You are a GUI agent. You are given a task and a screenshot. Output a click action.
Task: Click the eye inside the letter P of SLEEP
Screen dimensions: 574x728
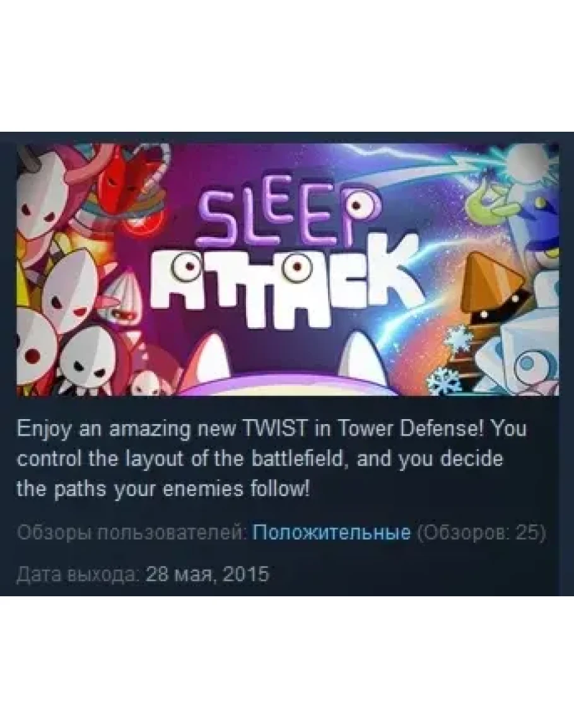click(x=358, y=204)
